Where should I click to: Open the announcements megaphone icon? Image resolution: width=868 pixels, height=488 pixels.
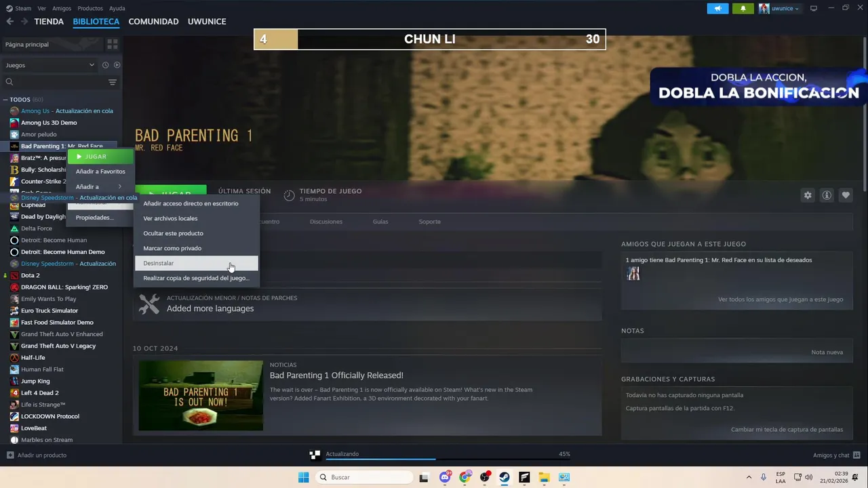tap(717, 8)
